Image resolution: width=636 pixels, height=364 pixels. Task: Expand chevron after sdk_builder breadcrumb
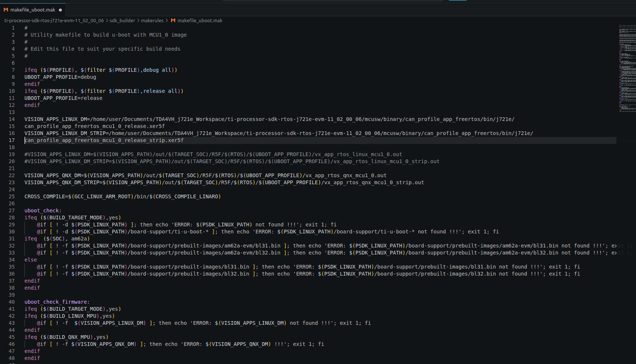click(138, 21)
